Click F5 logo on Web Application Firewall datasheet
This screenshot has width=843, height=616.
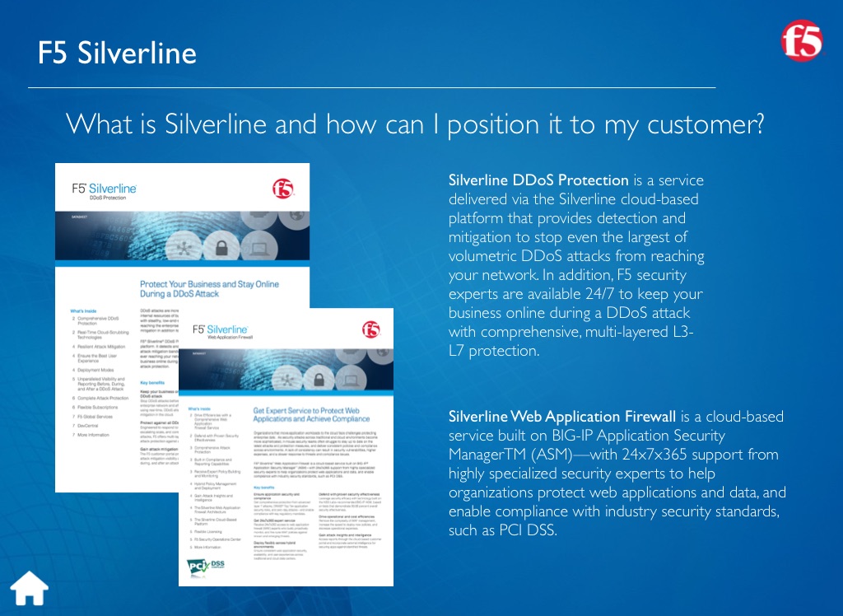click(370, 329)
